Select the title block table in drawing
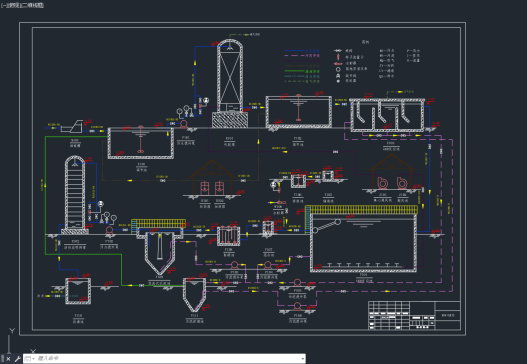Image resolution: width=527 pixels, height=364 pixels. click(x=414, y=315)
